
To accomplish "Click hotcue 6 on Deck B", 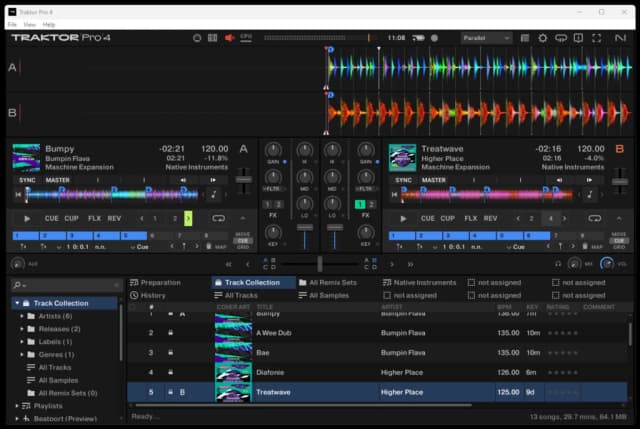I will point(536,236).
